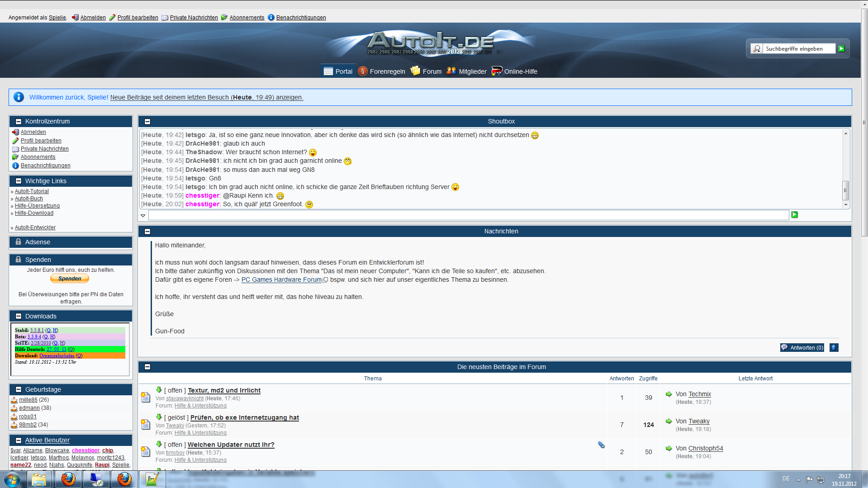Open the Mitglieder menu item

(472, 71)
